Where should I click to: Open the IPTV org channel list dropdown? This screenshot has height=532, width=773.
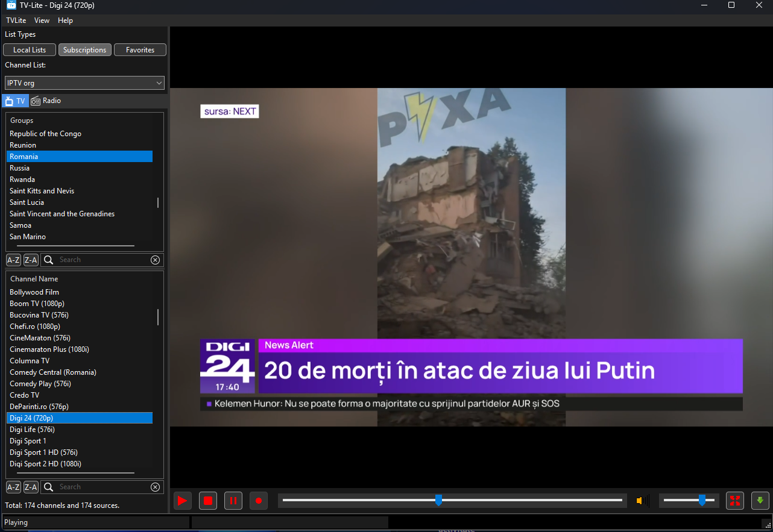[84, 83]
